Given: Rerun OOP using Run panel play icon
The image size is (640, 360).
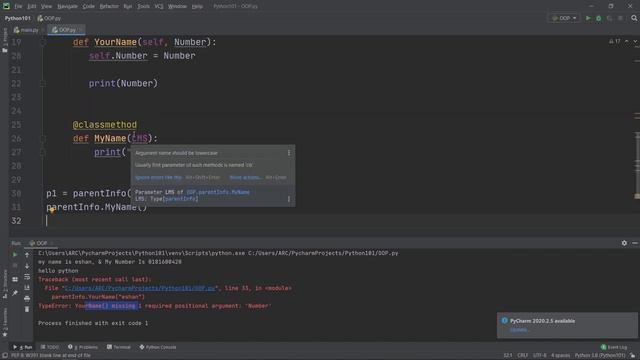Looking at the screenshot, I should (15, 255).
